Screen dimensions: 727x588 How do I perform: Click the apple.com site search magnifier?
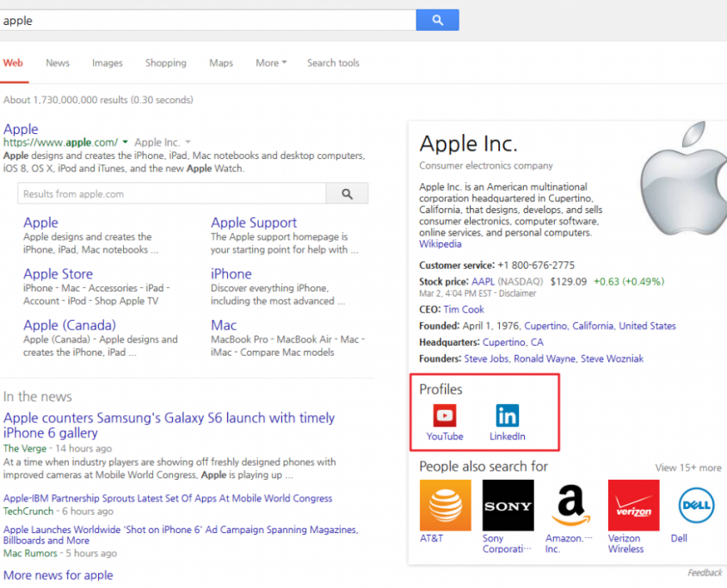coord(347,193)
